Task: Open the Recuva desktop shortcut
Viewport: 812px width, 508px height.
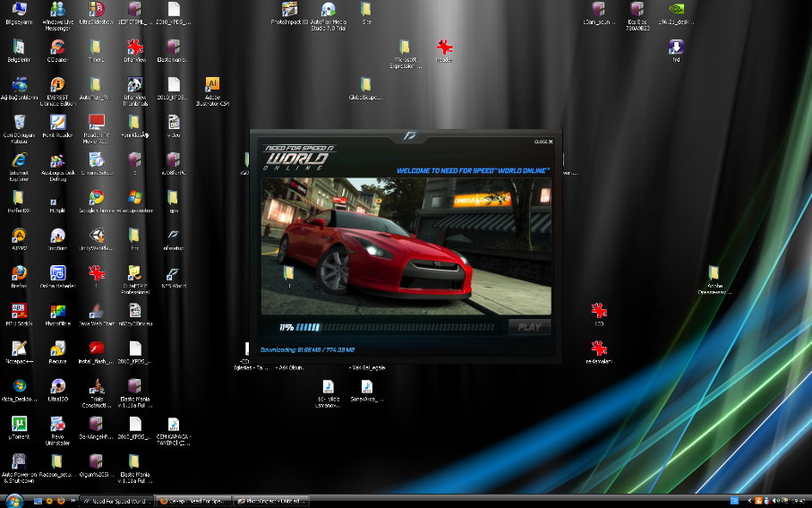Action: coord(57,351)
